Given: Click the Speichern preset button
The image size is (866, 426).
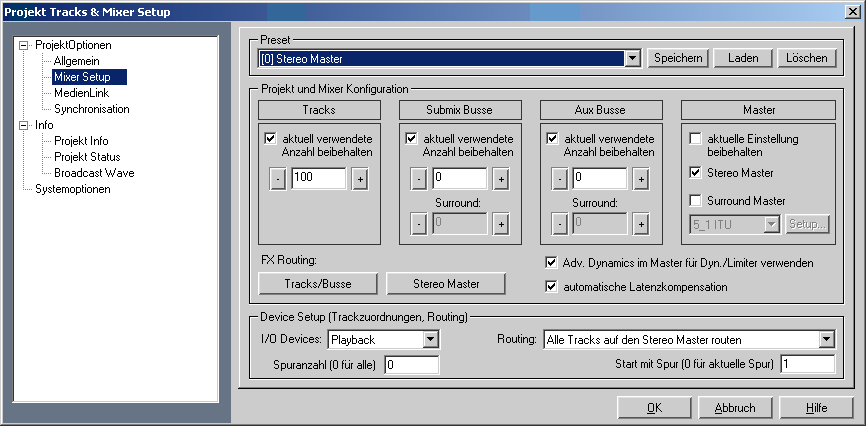Looking at the screenshot, I should [x=679, y=58].
